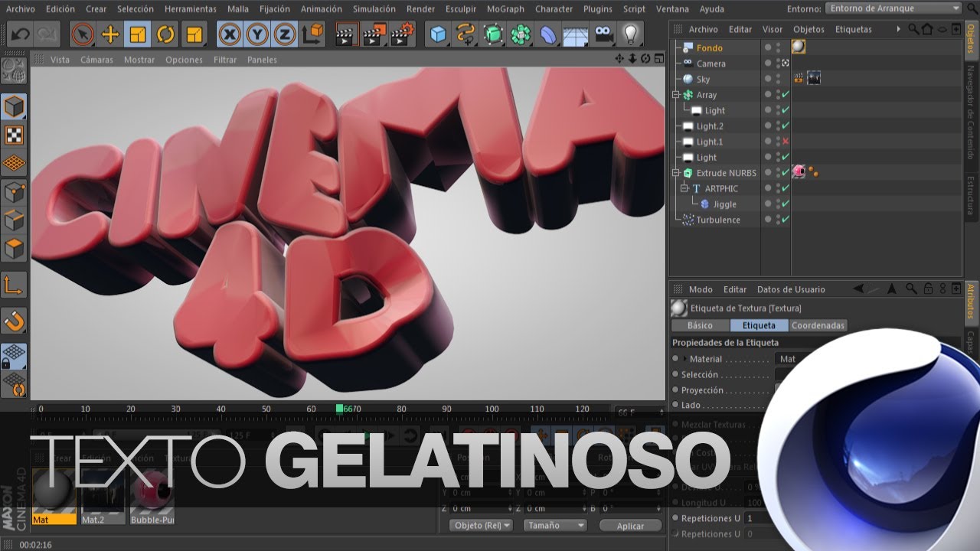Switch to attribute Básico tab
Viewport: 980px width, 551px height.
pyautogui.click(x=700, y=325)
